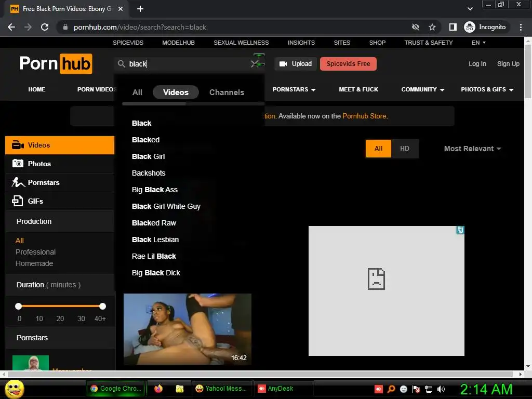Screen dimensions: 532x399
Task: Open SITES in the top bar
Action: tap(342, 43)
